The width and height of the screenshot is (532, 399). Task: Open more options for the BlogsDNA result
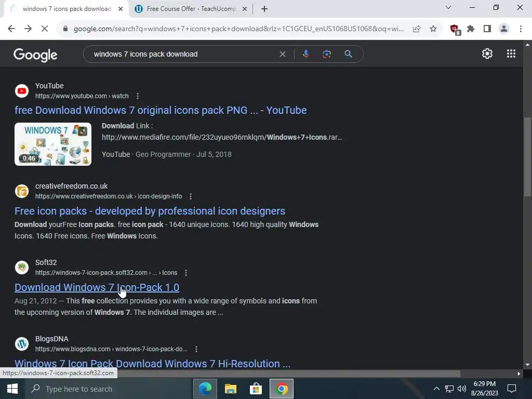pos(196,349)
